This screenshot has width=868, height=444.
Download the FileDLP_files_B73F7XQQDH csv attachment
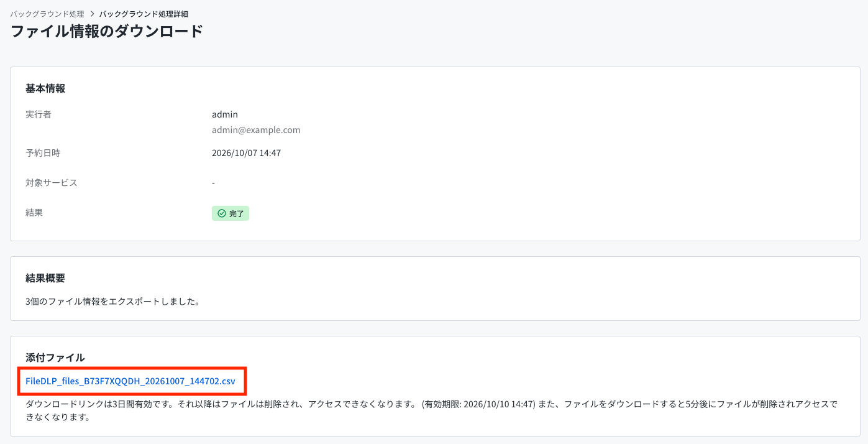(130, 381)
